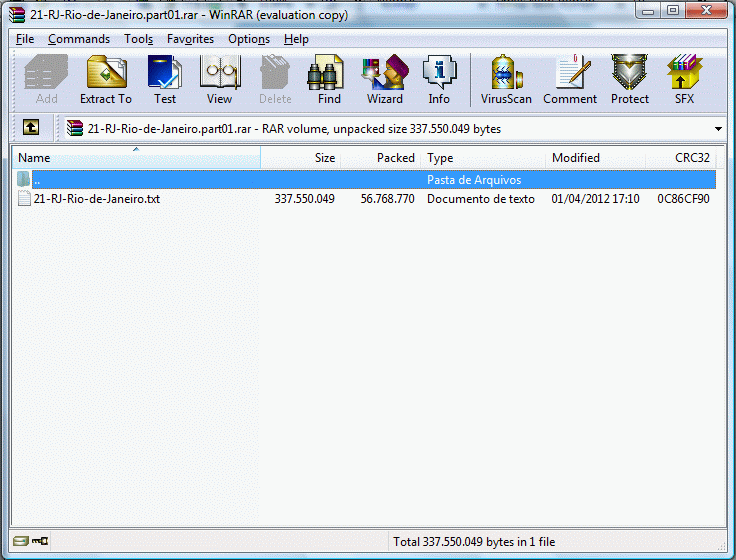Viewport: 736px width, 560px height.
Task: Click the Protect archive icon
Action: pos(630,80)
